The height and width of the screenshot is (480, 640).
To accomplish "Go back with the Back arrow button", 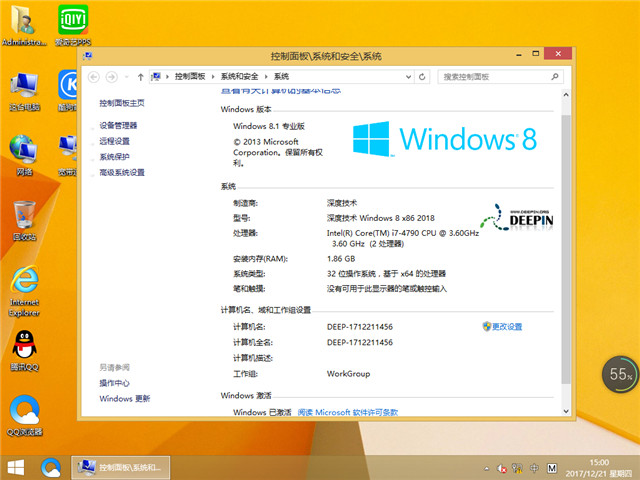I will (x=94, y=77).
